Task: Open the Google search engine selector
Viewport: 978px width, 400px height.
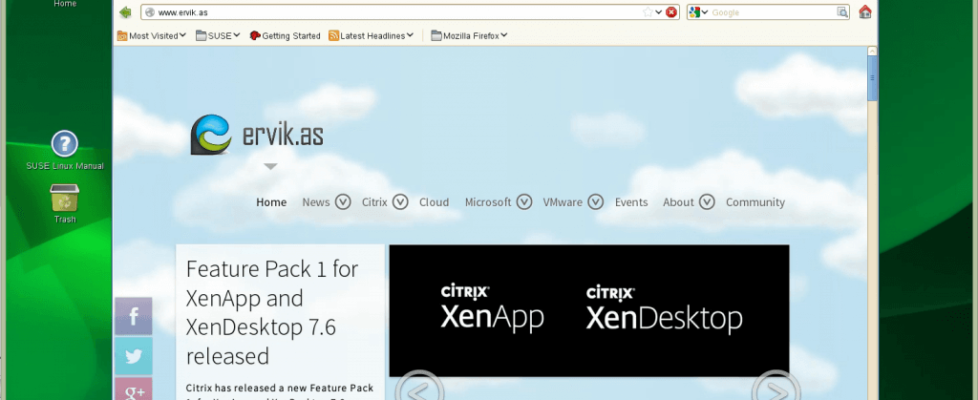Action: [x=699, y=12]
